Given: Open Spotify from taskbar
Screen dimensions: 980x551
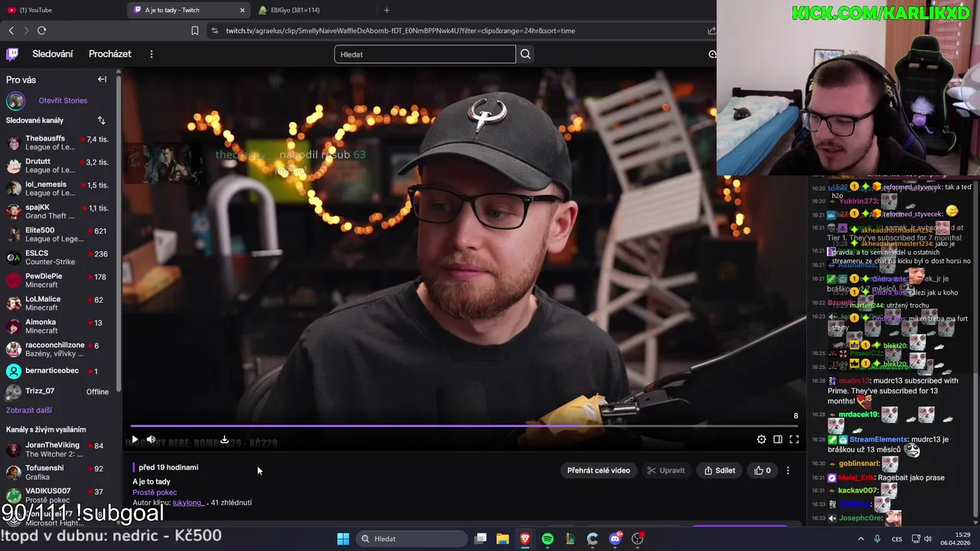Looking at the screenshot, I should (547, 539).
